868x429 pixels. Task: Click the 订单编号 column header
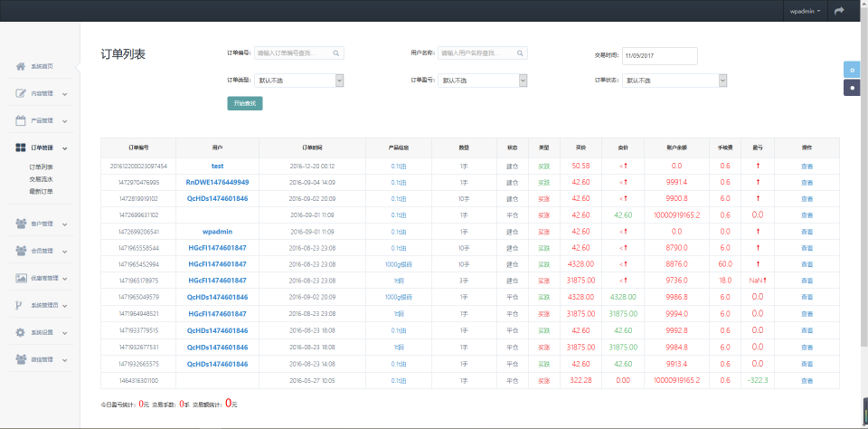coord(138,148)
